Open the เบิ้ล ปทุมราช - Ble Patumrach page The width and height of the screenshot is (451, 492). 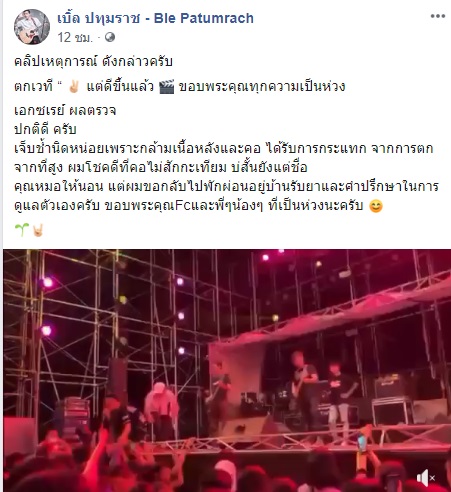tap(155, 18)
